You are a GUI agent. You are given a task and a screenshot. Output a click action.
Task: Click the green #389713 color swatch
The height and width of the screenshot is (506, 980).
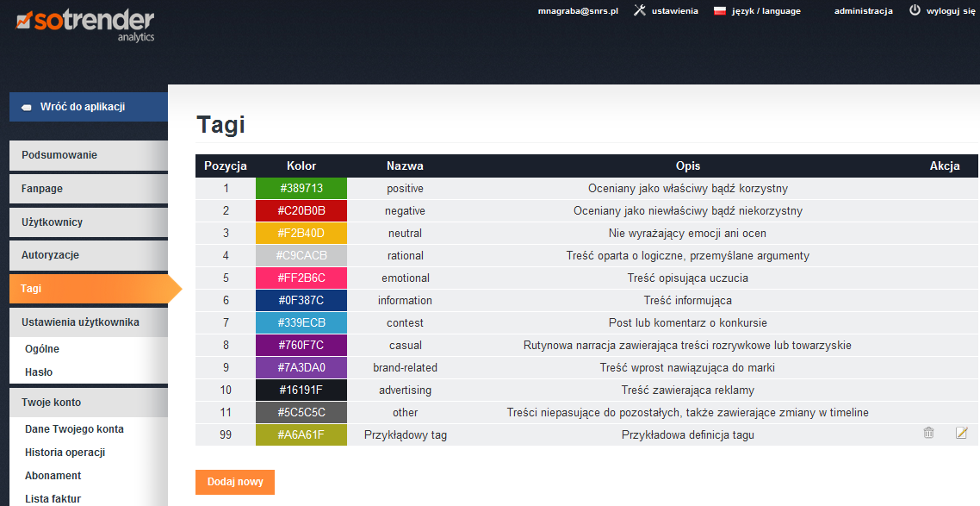301,189
